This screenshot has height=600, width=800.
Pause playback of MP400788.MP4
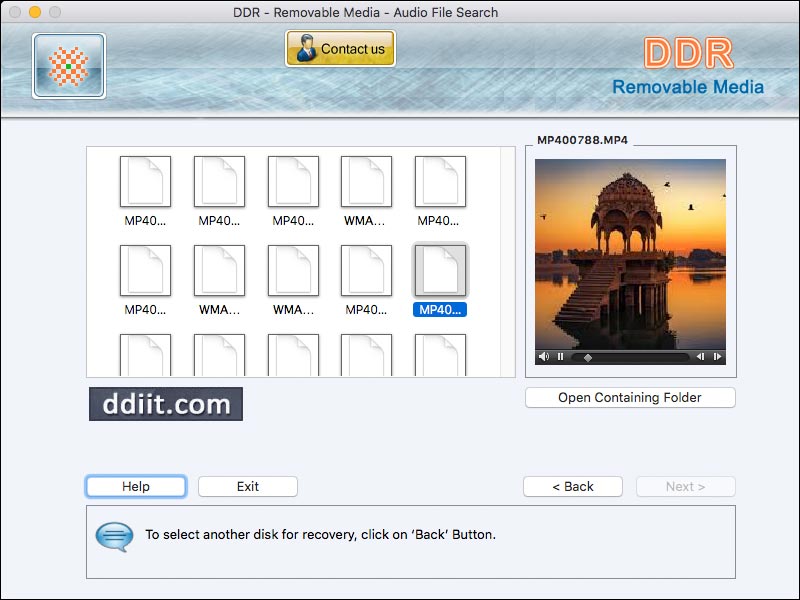pyautogui.click(x=560, y=356)
